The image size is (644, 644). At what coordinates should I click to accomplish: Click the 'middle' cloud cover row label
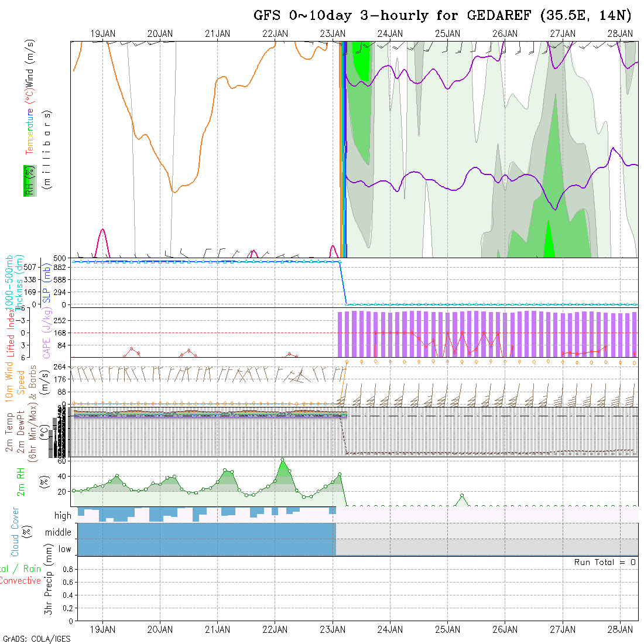click(58, 532)
